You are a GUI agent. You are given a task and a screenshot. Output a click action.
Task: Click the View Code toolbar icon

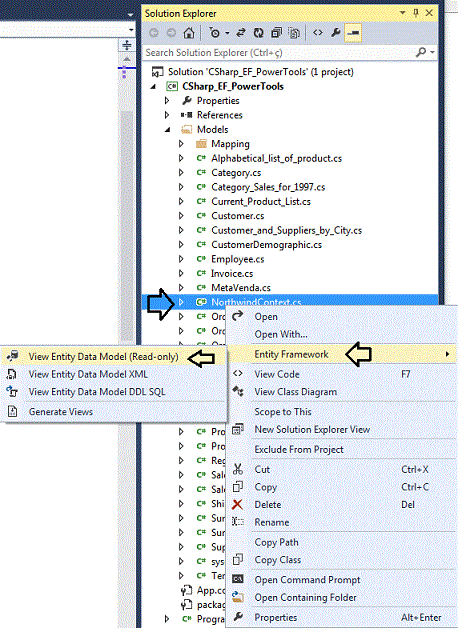click(x=317, y=33)
